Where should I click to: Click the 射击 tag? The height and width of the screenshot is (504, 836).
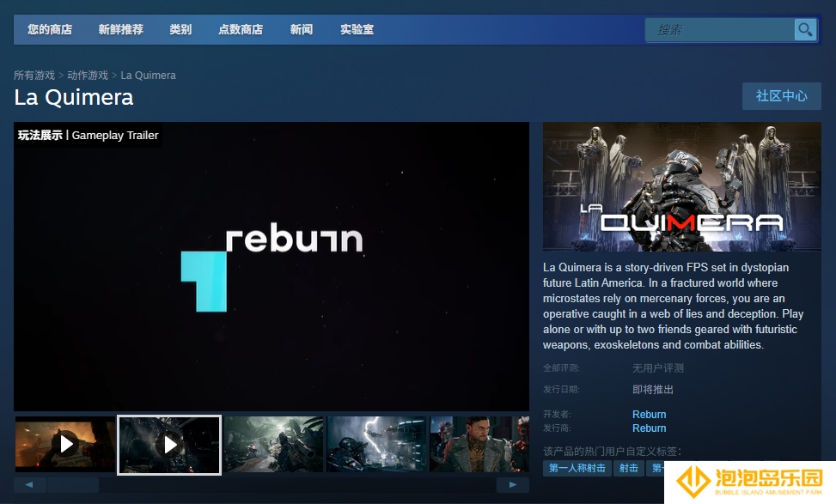tap(629, 468)
